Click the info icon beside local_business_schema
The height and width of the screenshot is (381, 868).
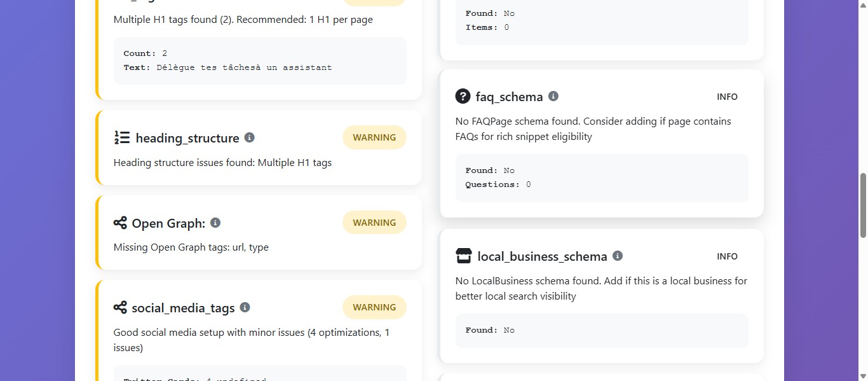[x=617, y=256]
